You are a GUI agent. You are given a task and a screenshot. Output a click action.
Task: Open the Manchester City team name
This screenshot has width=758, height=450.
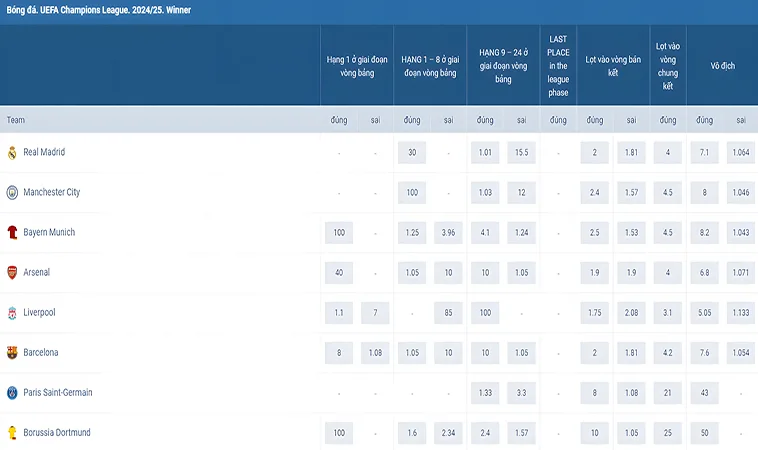(52, 192)
